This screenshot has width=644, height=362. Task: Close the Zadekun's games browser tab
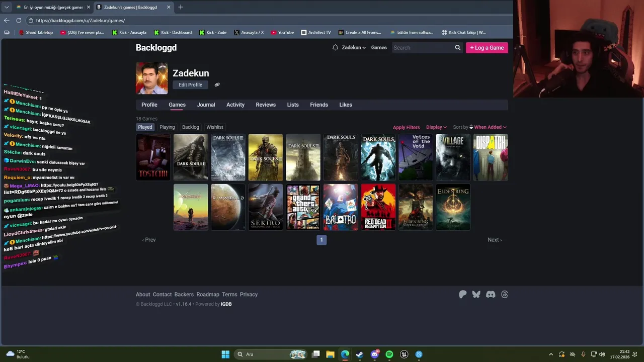click(x=169, y=7)
